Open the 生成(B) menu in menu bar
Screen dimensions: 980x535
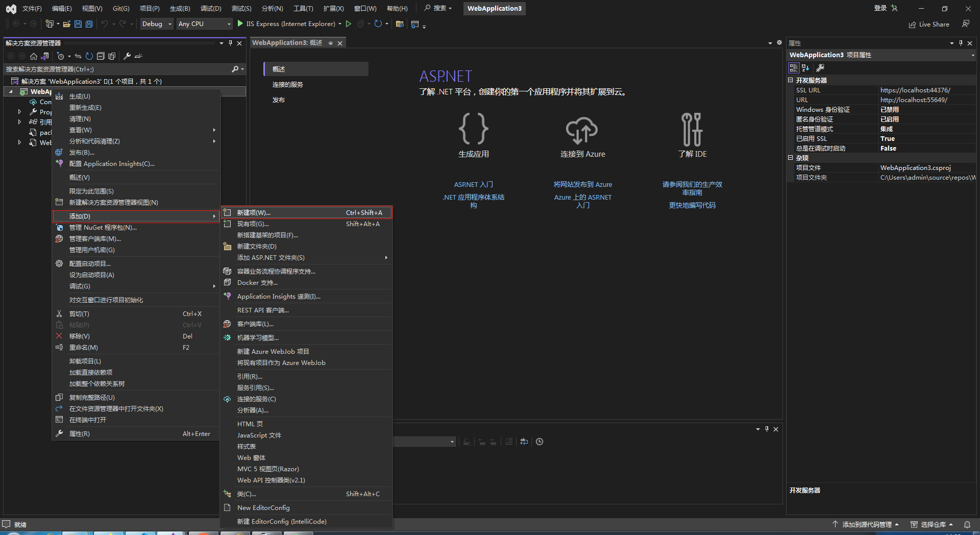pyautogui.click(x=180, y=8)
